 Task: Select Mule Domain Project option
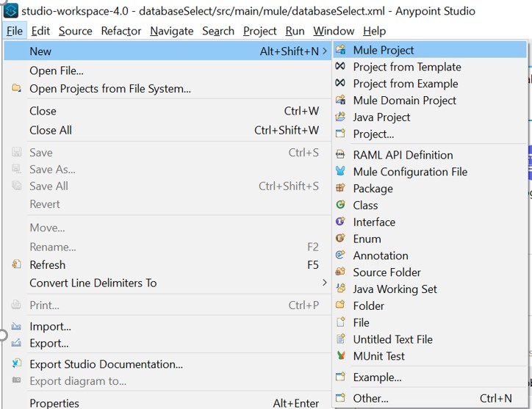[x=404, y=101]
